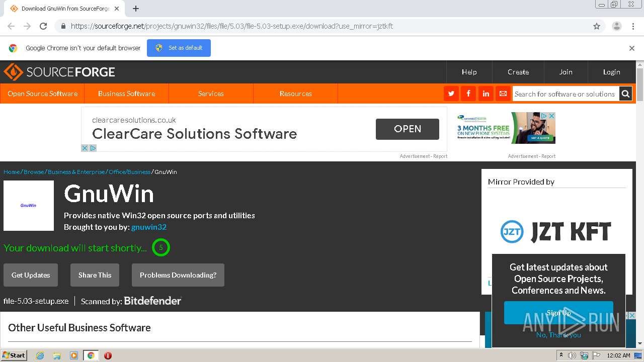Open the Help menu item

[469, 72]
